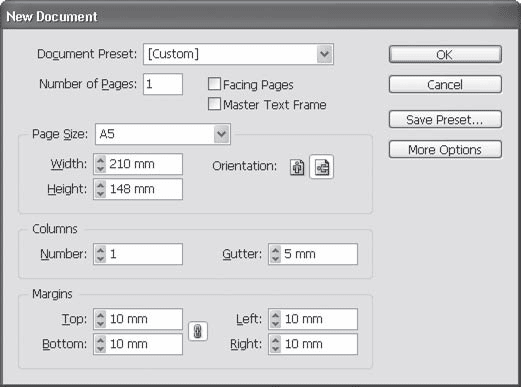Screen dimensions: 521x387
Task: Select the portrait orientation icon
Action: pos(297,167)
